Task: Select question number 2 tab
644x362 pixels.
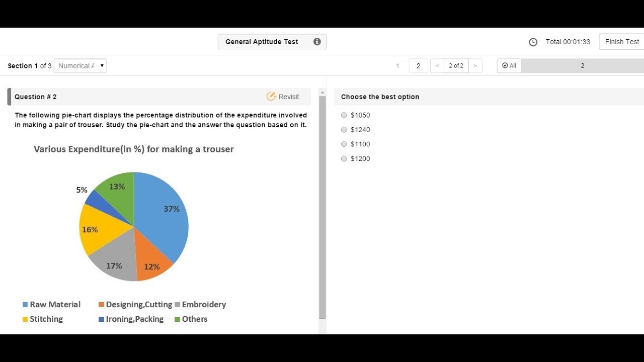Action: click(x=418, y=66)
